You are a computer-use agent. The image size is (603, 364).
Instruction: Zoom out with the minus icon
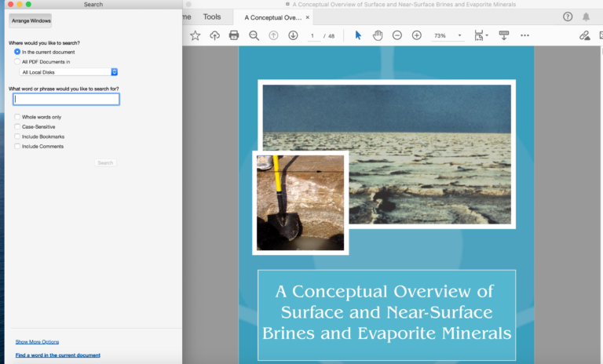(397, 35)
